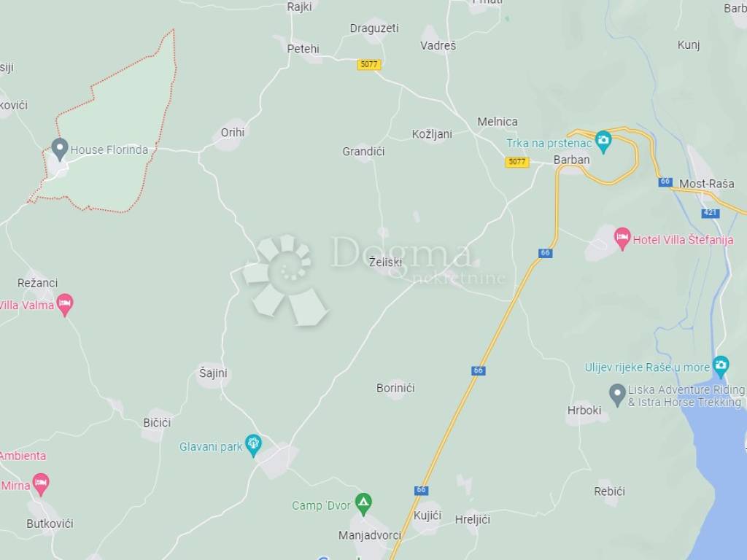
Task: Select the Trka na prstenac camera icon
Action: (603, 142)
